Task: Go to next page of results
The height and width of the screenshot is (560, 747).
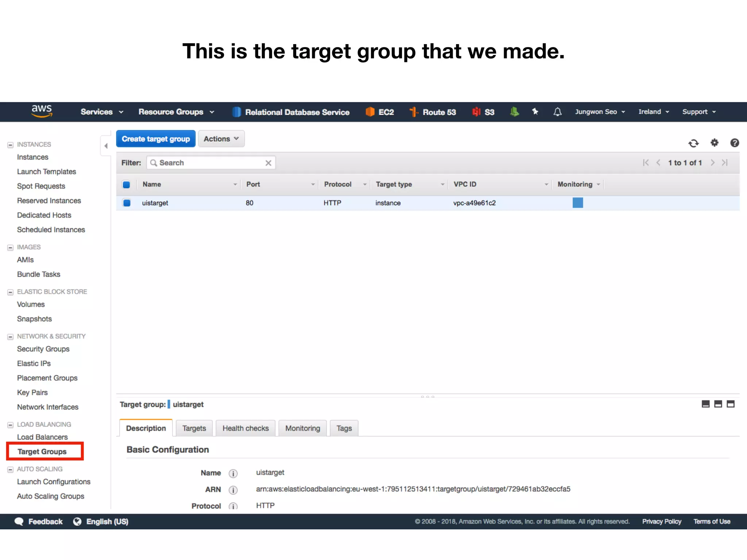Action: tap(712, 163)
